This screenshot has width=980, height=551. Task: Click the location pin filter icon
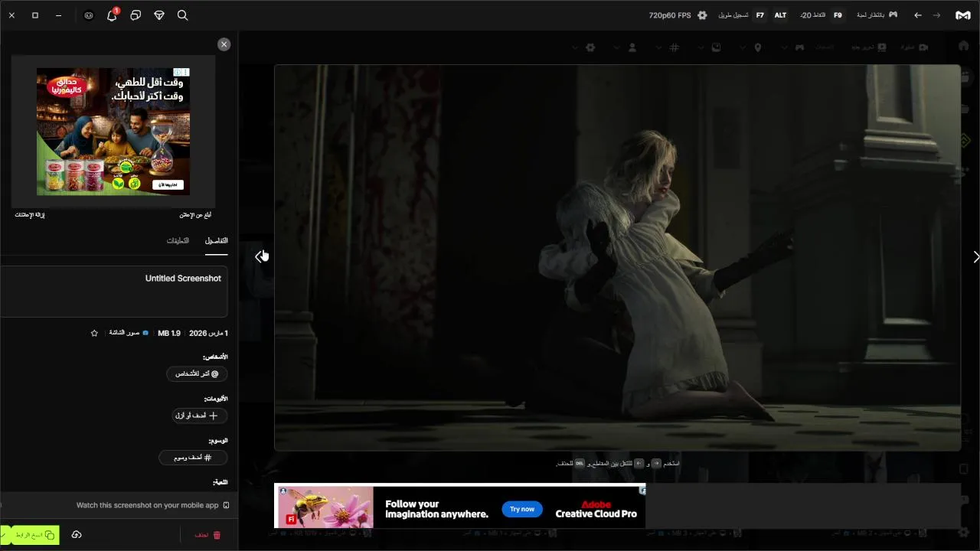tap(758, 47)
